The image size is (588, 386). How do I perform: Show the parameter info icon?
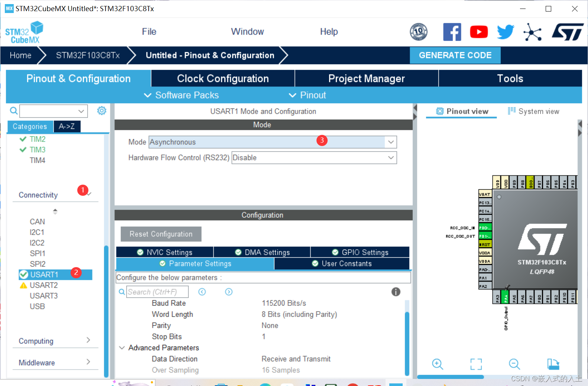coord(396,292)
